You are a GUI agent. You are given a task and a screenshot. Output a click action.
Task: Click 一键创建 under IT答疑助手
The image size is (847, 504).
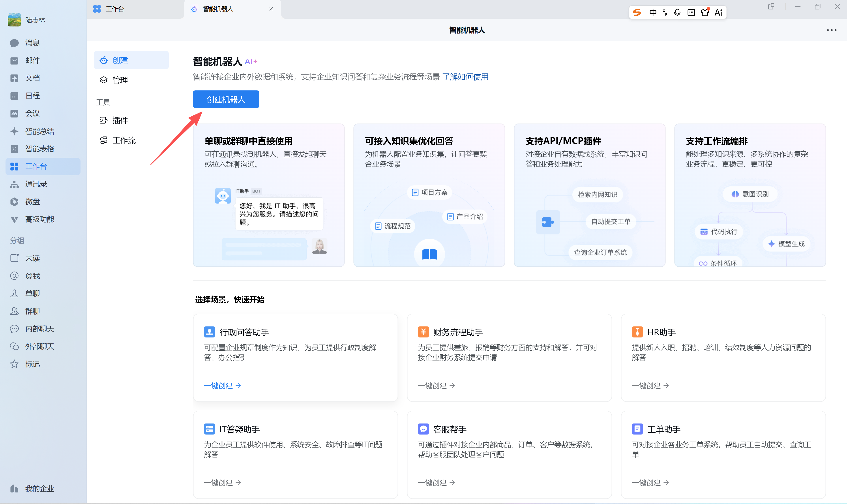click(223, 483)
